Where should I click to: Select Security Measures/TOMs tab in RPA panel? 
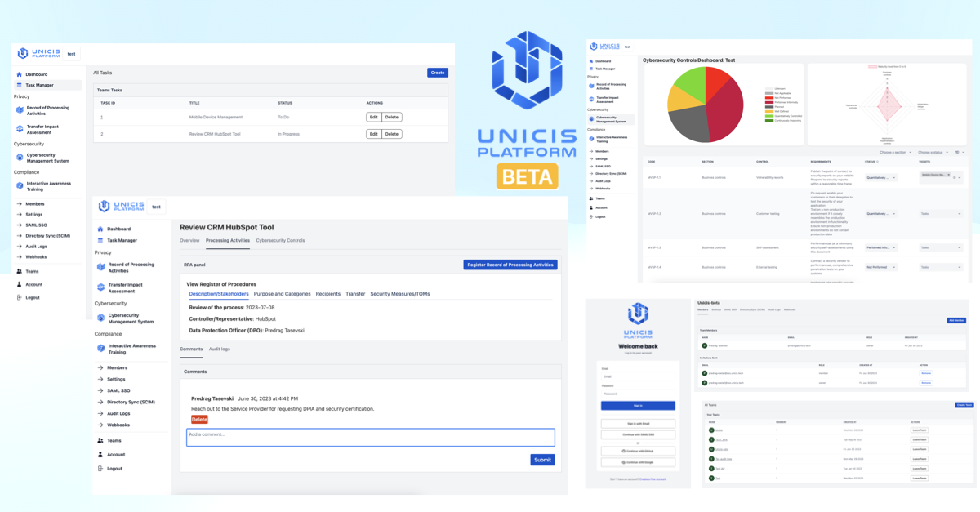[400, 294]
